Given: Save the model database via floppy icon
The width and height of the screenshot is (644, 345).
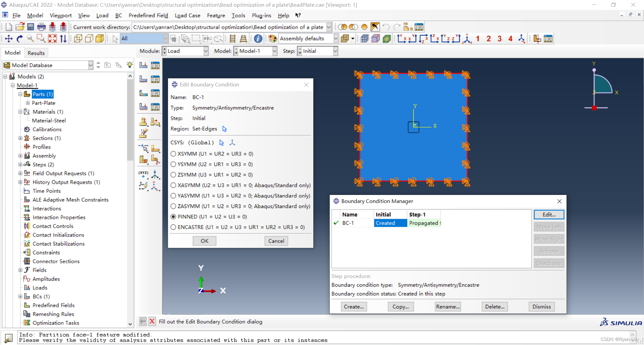Looking at the screenshot, I should [31, 27].
